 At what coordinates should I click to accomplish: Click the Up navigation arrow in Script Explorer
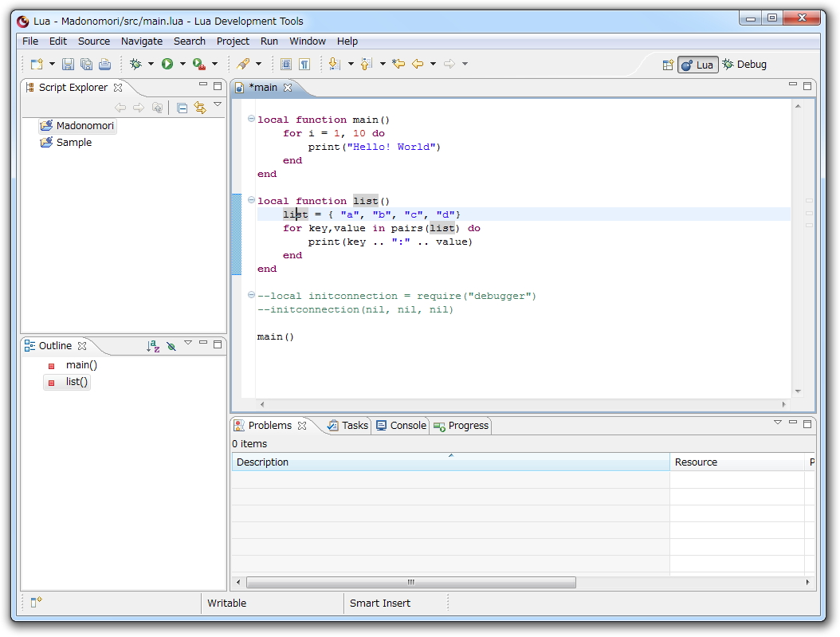157,108
